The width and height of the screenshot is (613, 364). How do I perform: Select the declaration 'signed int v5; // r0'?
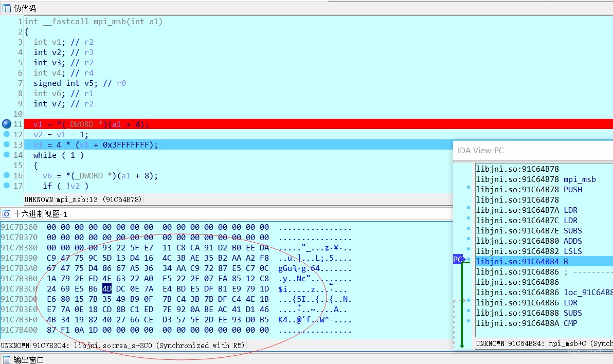pos(80,83)
